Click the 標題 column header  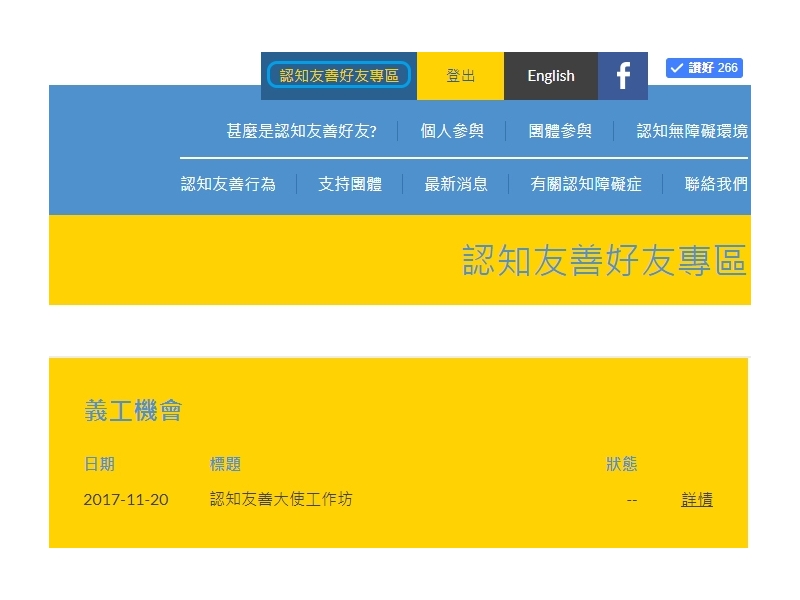pos(226,464)
